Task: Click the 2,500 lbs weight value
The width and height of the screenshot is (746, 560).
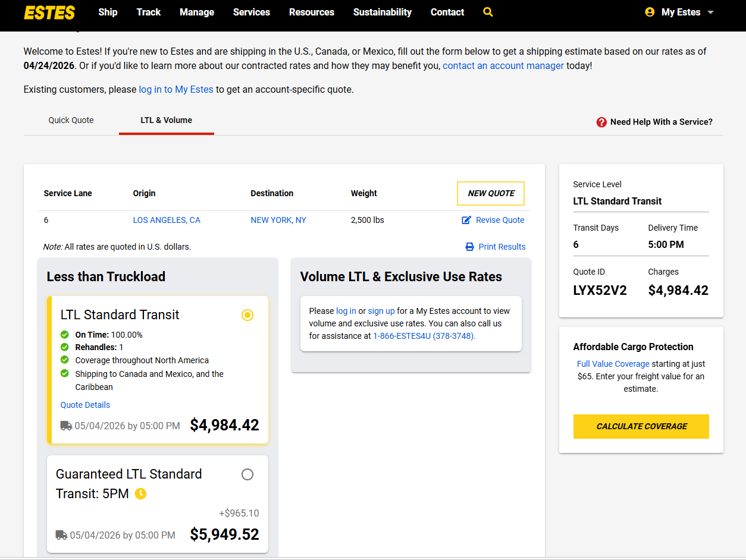Action: (368, 220)
